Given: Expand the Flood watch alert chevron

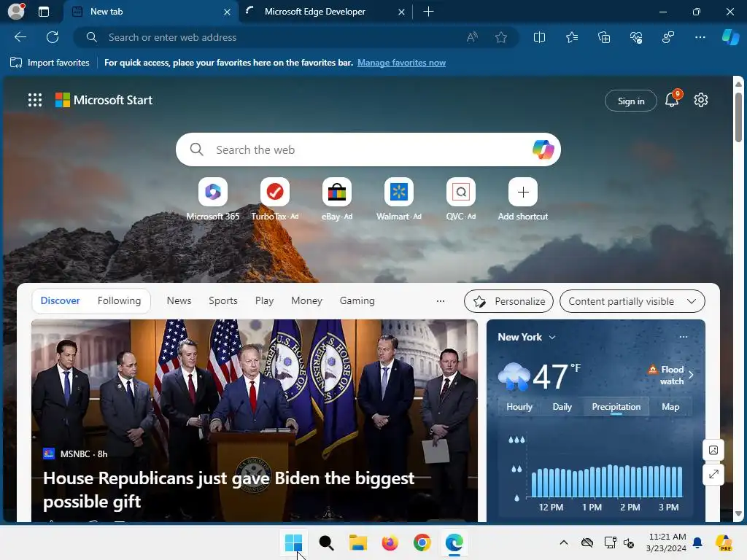Looking at the screenshot, I should point(691,375).
